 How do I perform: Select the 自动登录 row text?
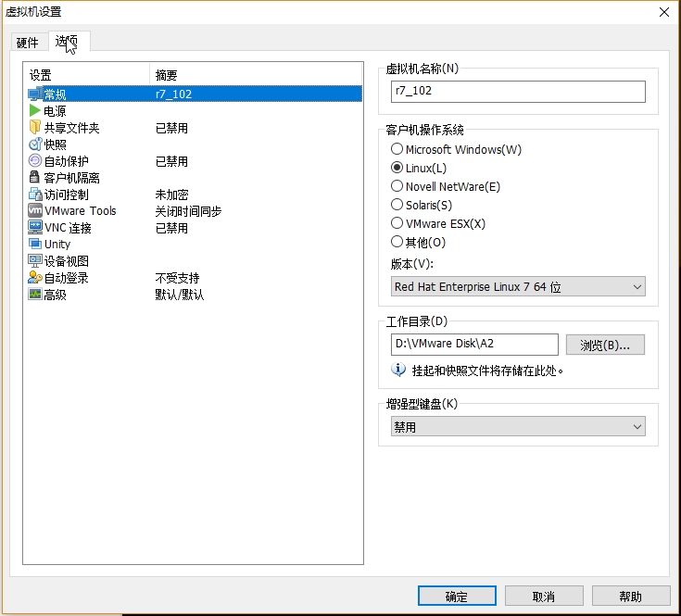point(67,278)
